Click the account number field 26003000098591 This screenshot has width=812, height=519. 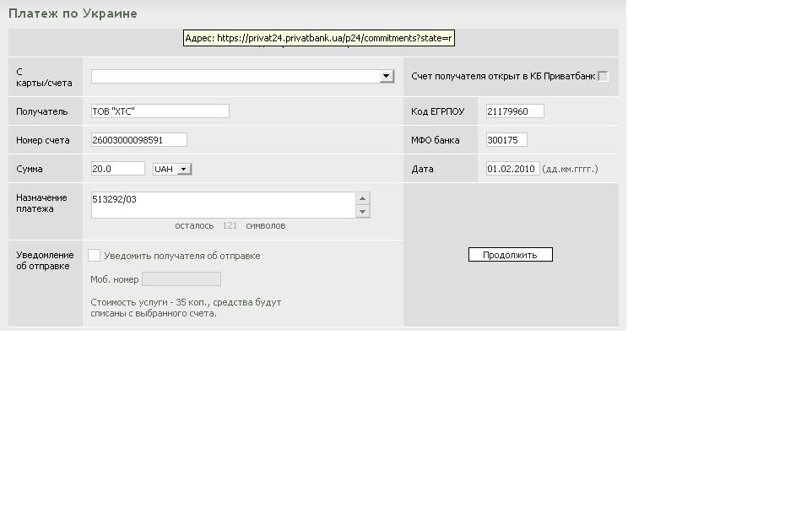point(138,140)
